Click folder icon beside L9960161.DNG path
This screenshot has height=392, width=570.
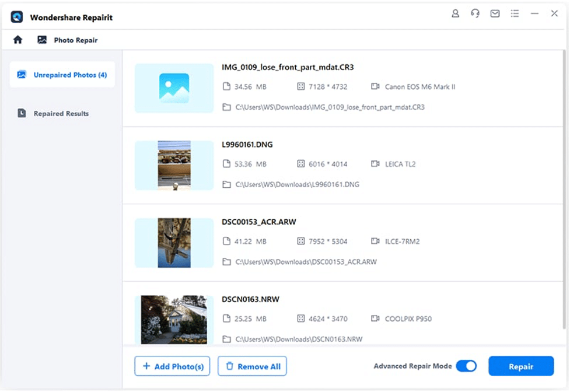tap(226, 184)
